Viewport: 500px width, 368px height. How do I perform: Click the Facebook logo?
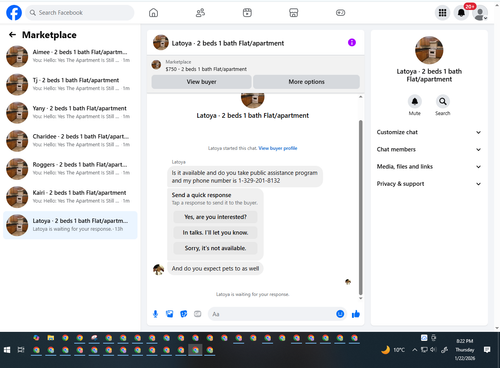pyautogui.click(x=14, y=13)
